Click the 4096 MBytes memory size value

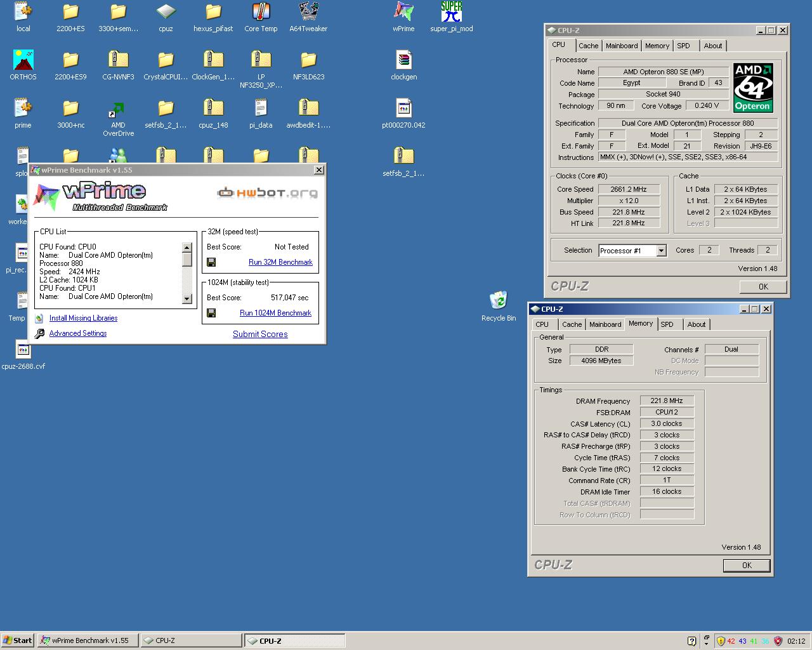tap(601, 361)
